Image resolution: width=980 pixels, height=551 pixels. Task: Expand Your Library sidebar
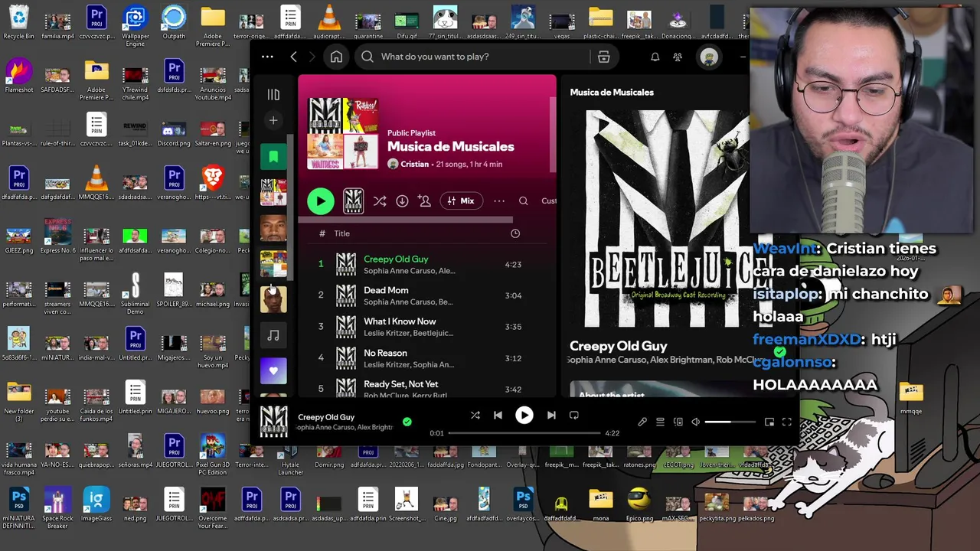coord(273,94)
